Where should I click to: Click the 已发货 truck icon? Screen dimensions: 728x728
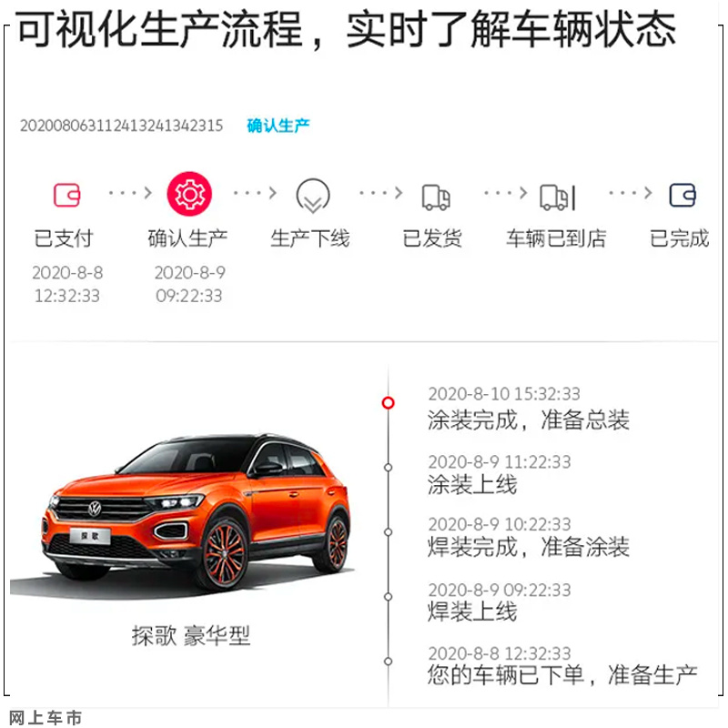(436, 197)
